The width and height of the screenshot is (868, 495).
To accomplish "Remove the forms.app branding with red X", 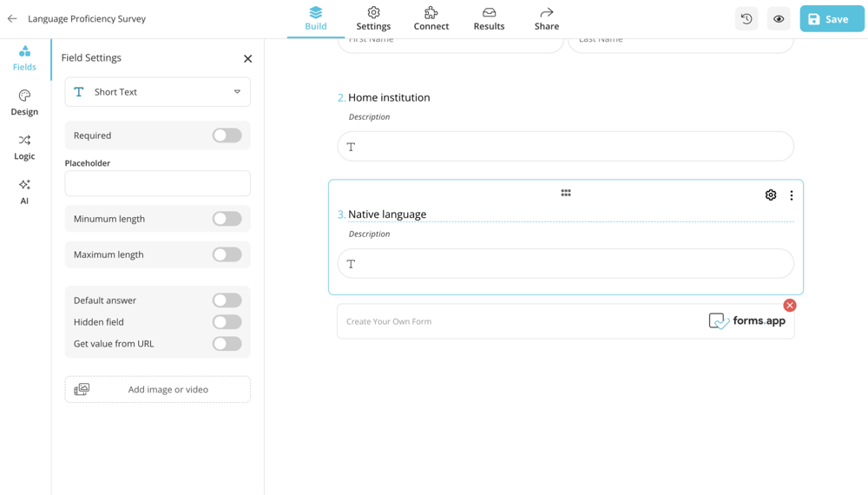I will click(790, 306).
